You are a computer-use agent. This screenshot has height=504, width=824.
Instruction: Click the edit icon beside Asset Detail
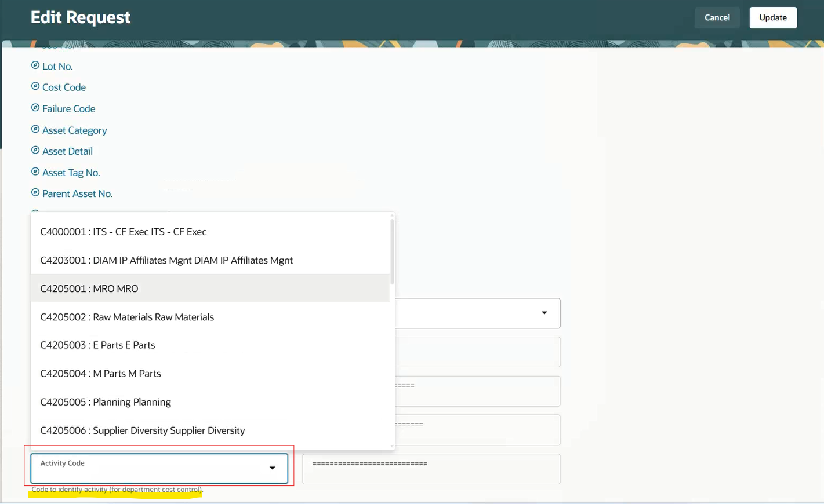[x=35, y=151]
